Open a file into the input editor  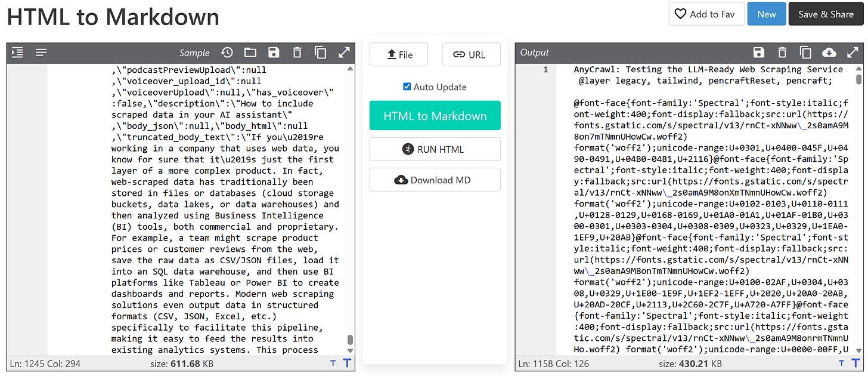[250, 53]
